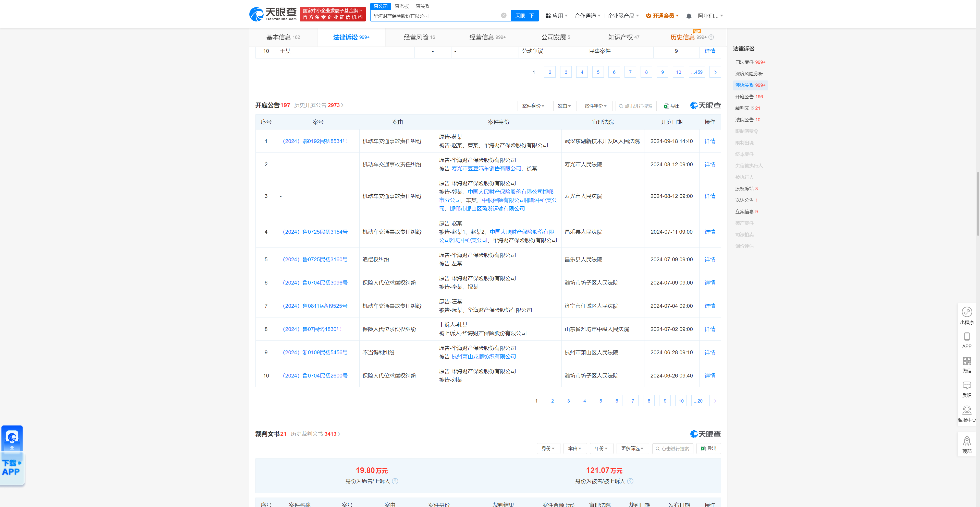Open 司法案件 in sidebar
This screenshot has width=980, height=507.
click(750, 62)
